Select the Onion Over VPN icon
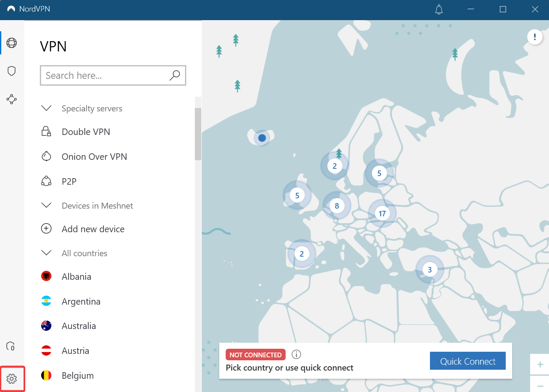This screenshot has width=549, height=392. [x=46, y=156]
